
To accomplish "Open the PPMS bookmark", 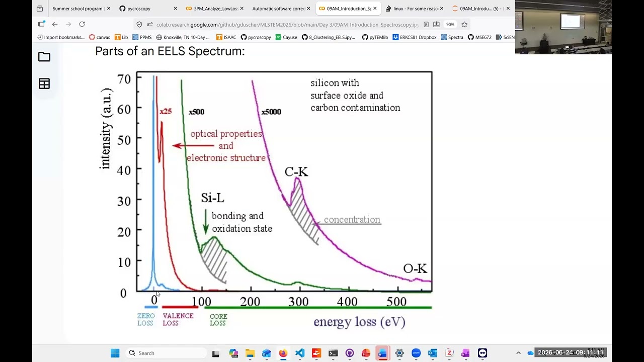I will 142,37.
